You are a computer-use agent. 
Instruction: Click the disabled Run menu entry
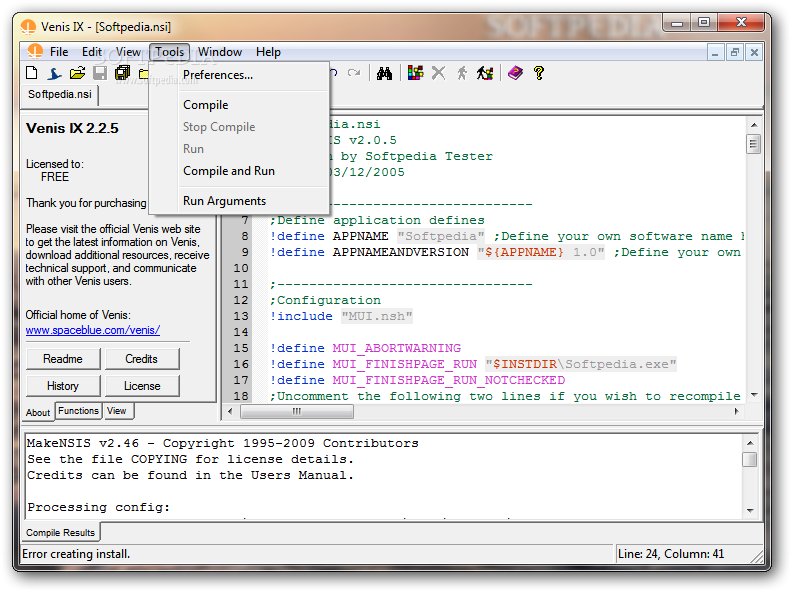(x=239, y=149)
